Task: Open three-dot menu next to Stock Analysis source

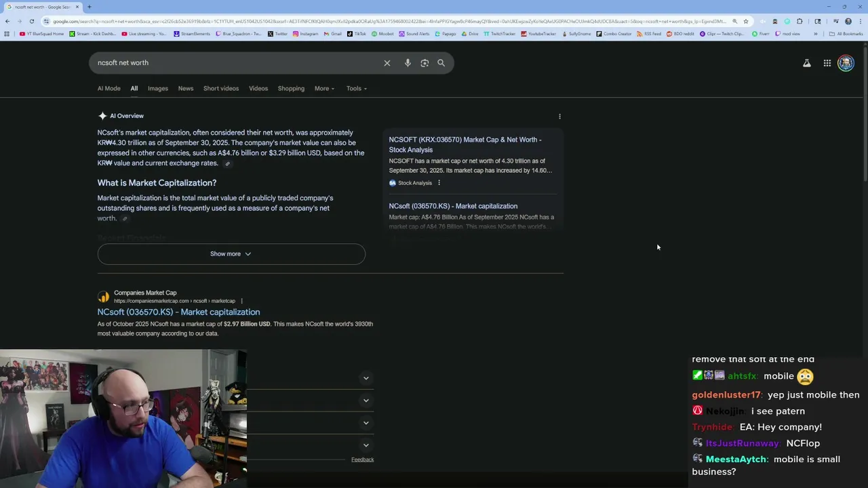Action: 439,183
